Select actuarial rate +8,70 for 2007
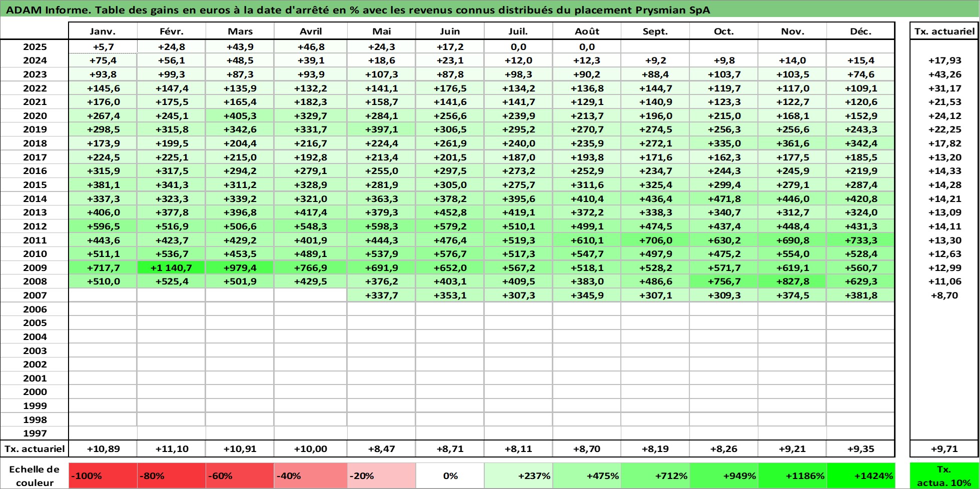Screen dimensions: 980x489 (944, 295)
